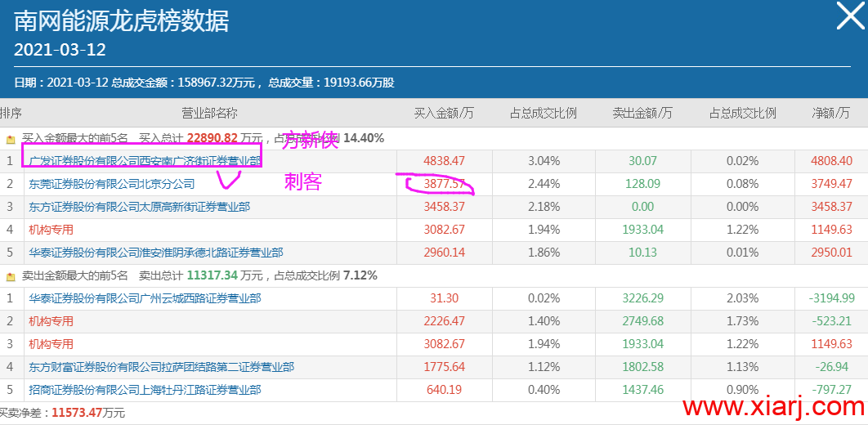Select sell amount 1802.58 cell

coord(642,367)
